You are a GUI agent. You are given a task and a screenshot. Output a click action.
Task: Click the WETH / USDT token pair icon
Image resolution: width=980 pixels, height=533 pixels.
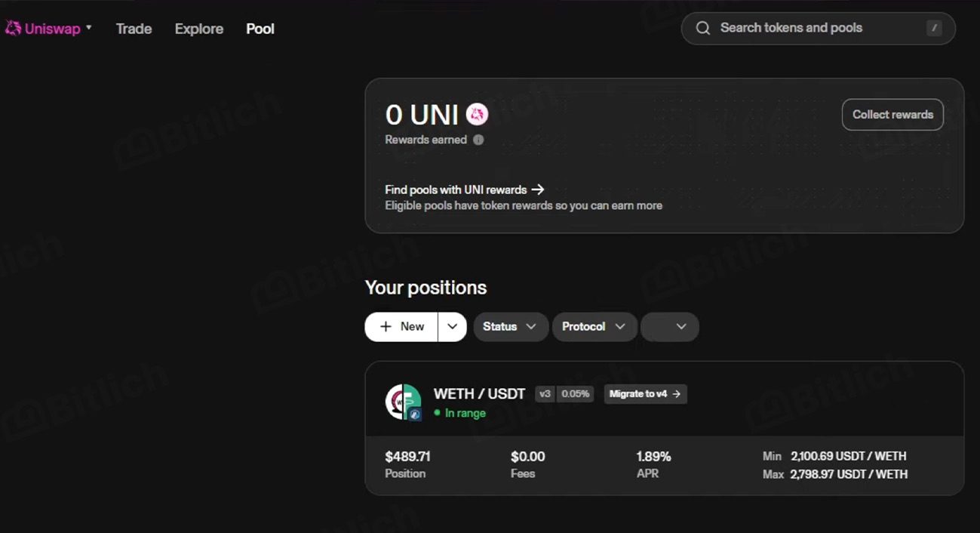click(x=403, y=402)
